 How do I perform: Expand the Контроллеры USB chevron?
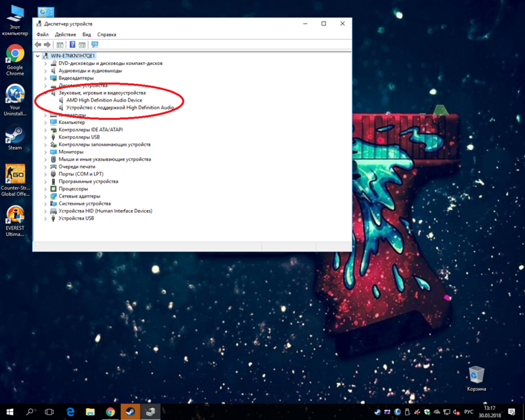[45, 137]
